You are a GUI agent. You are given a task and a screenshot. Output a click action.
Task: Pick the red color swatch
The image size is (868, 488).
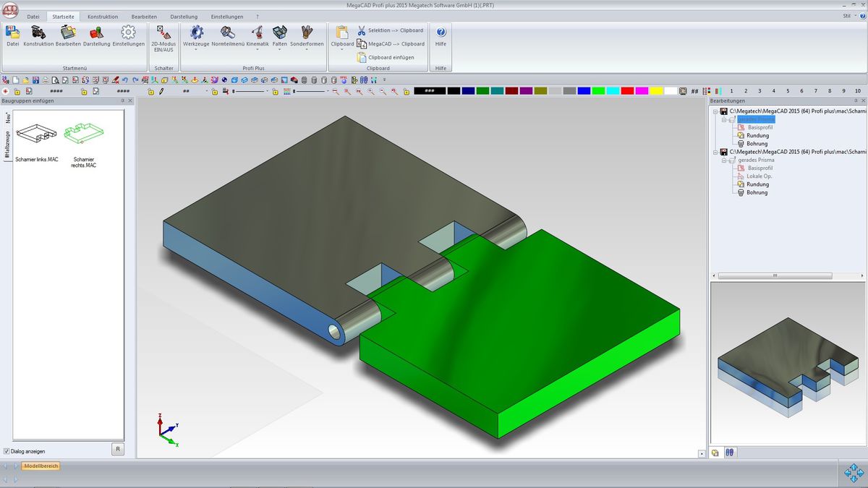pos(627,91)
